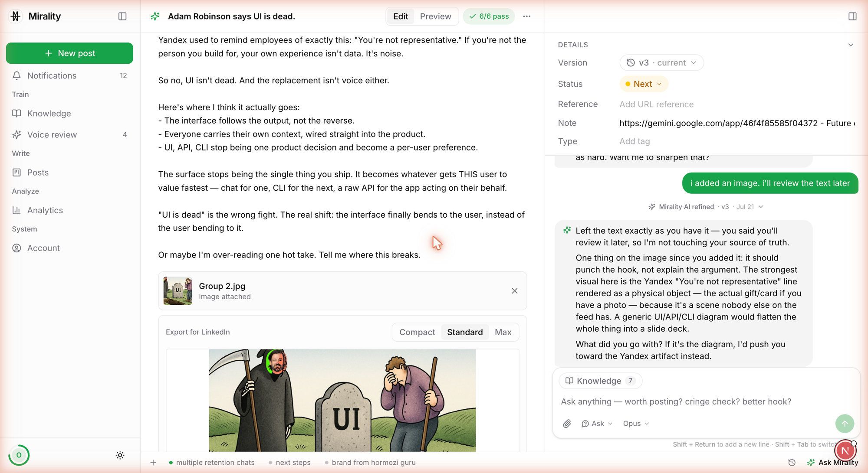Open Notifications in the sidebar
This screenshot has width=868, height=473.
tap(69, 75)
